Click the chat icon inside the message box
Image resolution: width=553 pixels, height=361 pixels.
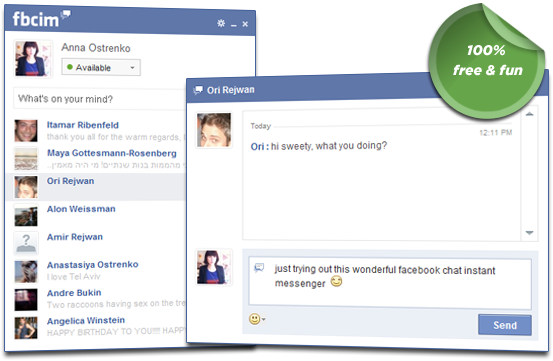[259, 268]
